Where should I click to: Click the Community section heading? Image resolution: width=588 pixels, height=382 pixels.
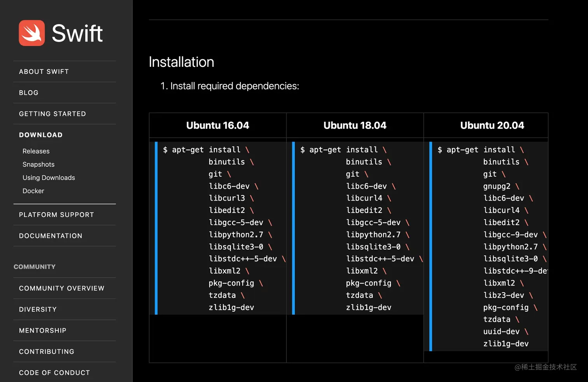(x=35, y=267)
